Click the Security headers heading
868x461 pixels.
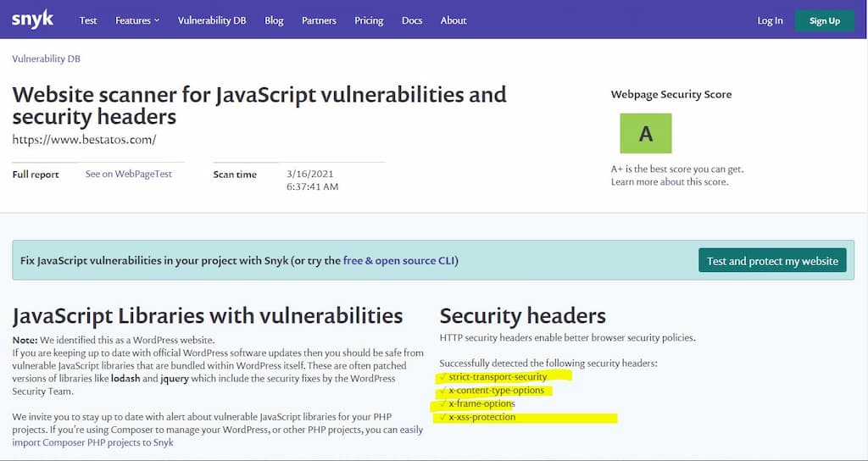[x=522, y=316]
